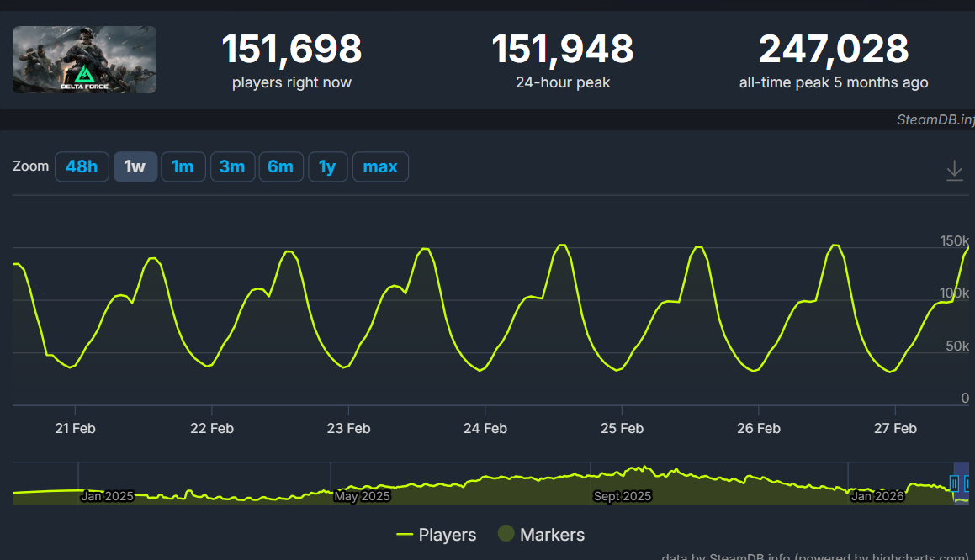Click the 25 Feb axis label

[622, 428]
